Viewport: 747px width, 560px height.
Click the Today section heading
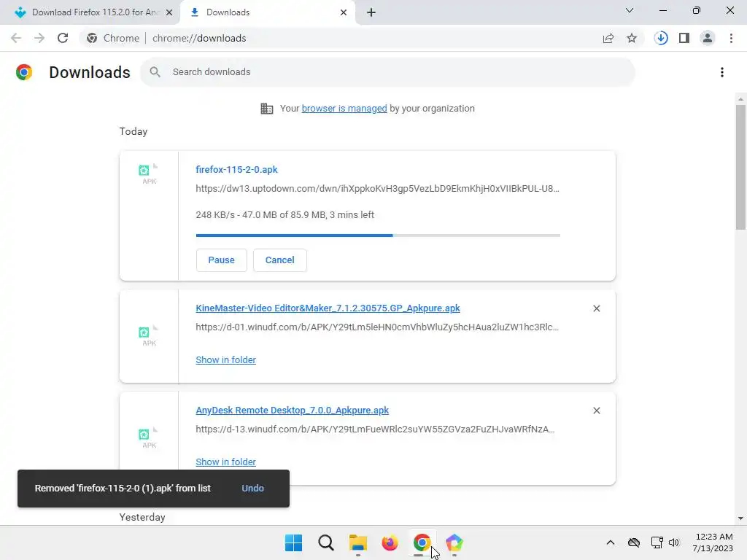[x=133, y=131]
